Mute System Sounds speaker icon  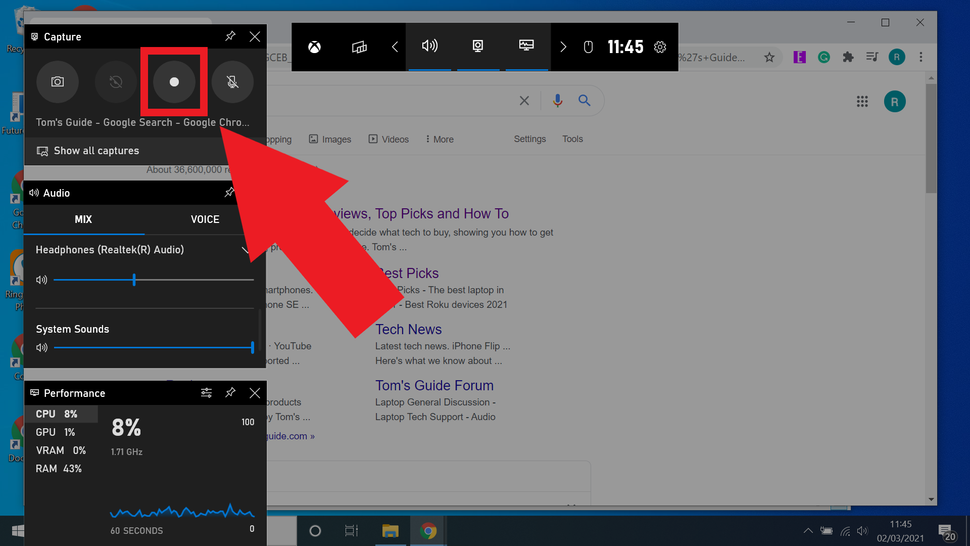pyautogui.click(x=41, y=348)
